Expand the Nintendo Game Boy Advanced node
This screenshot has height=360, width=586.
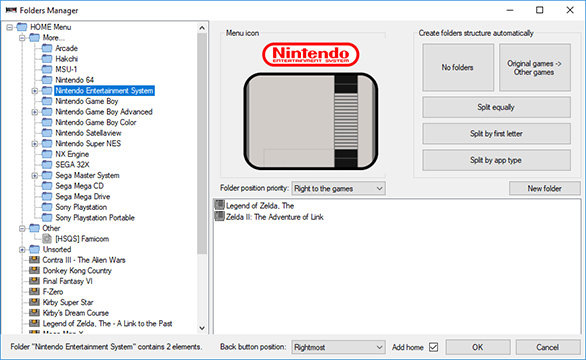click(x=35, y=112)
